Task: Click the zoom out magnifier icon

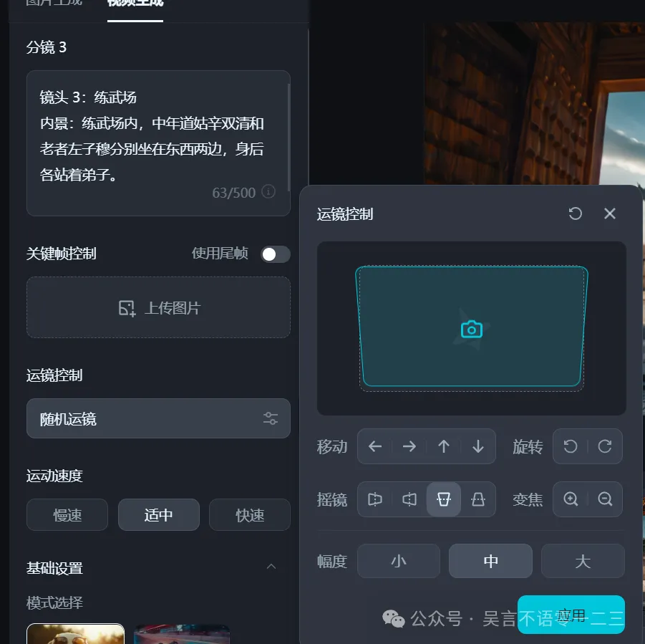Action: tap(605, 499)
